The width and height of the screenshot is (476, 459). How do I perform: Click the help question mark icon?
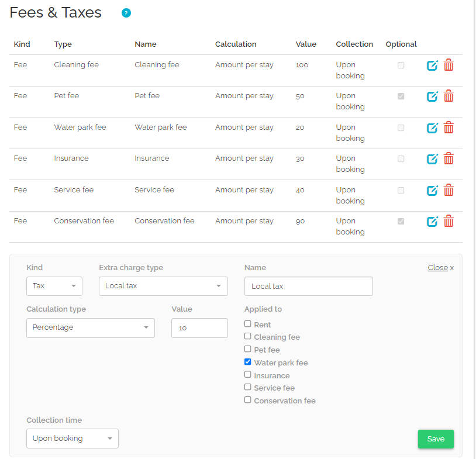(126, 13)
